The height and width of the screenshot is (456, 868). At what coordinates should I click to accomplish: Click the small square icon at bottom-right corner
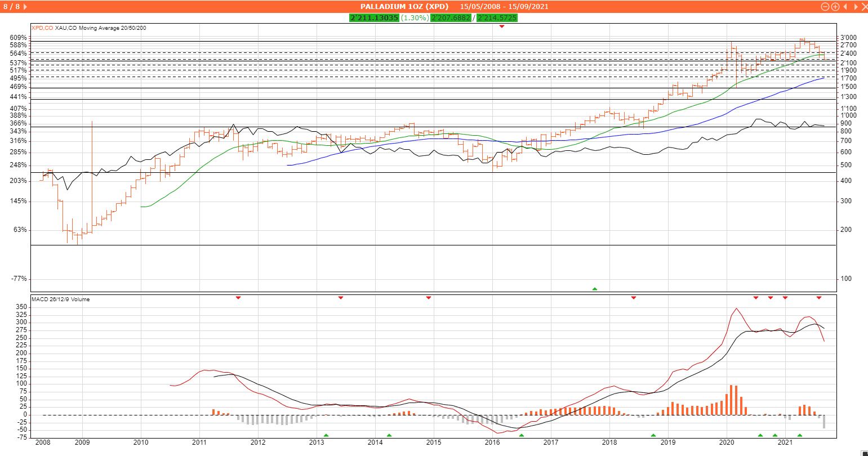click(x=865, y=453)
